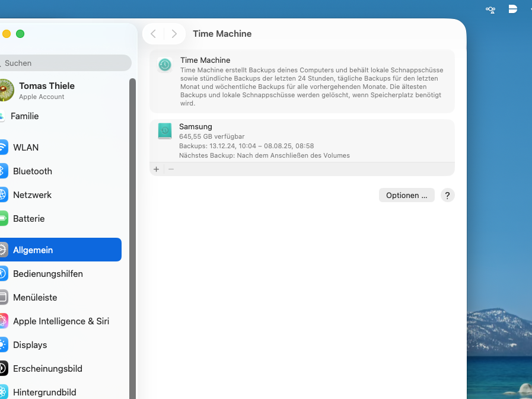Select the Netzwerk globe icon
This screenshot has height=399, width=532.
pyautogui.click(x=3, y=194)
